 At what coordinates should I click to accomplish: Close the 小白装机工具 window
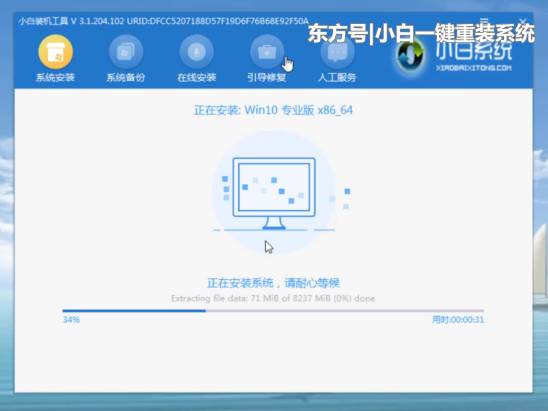522,22
